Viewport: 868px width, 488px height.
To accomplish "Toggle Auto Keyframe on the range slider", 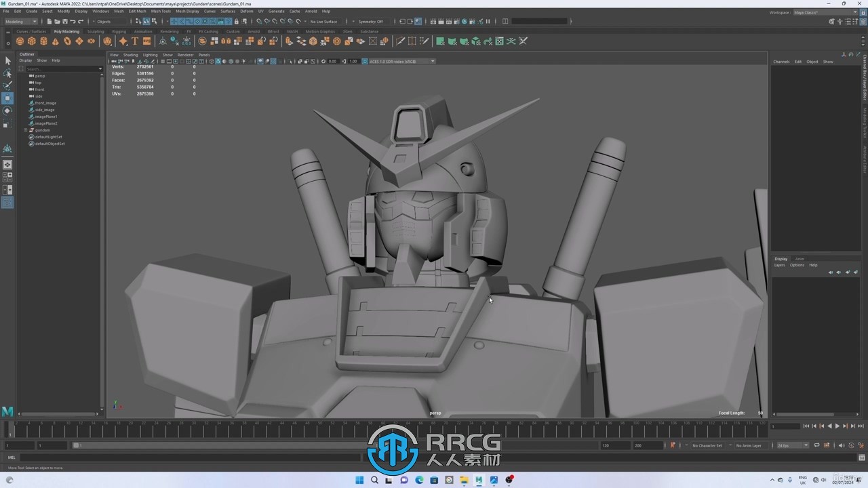I will point(673,445).
